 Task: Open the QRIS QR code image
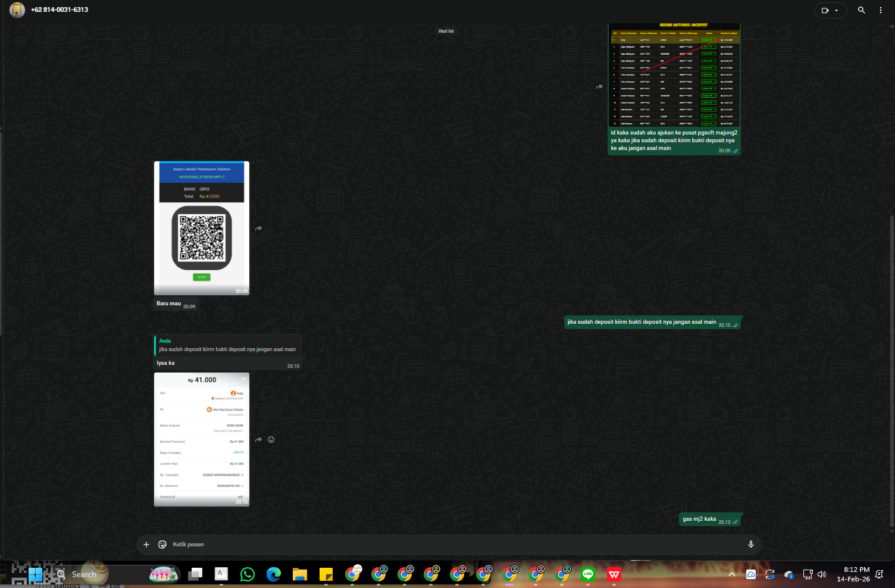pos(202,228)
